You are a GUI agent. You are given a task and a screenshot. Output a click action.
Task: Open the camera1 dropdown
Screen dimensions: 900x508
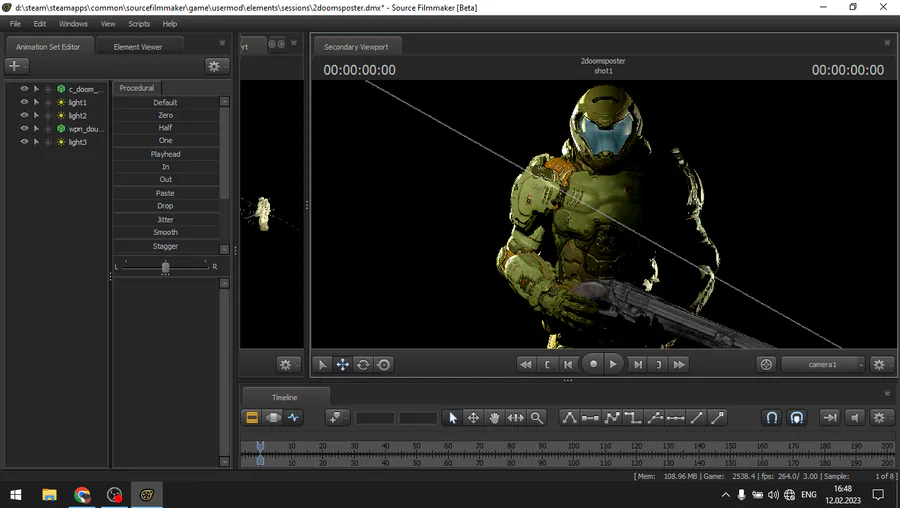(823, 364)
